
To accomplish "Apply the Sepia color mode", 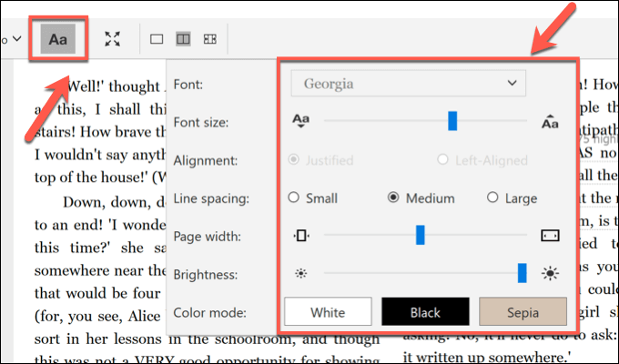I will 523,313.
